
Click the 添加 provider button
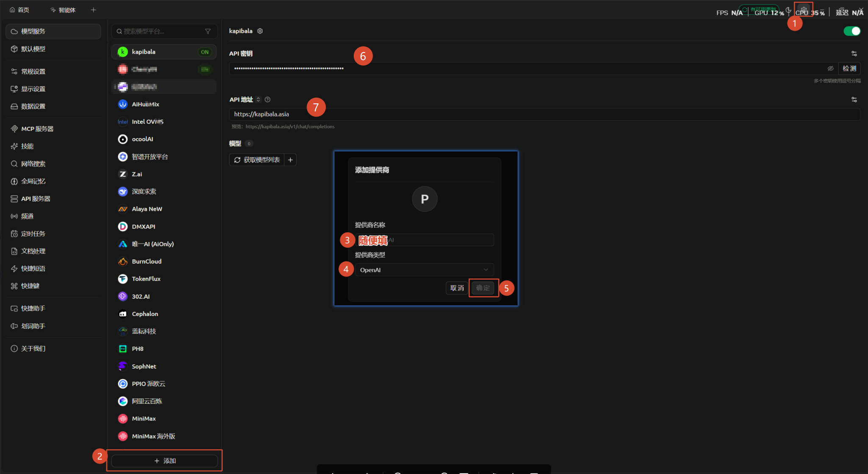click(165, 461)
